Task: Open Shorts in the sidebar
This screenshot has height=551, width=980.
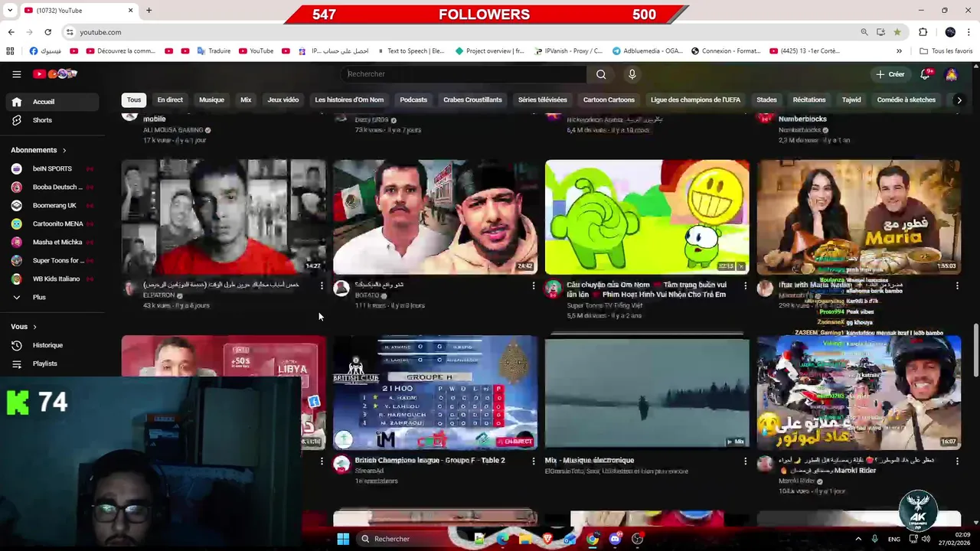Action: coord(52,120)
